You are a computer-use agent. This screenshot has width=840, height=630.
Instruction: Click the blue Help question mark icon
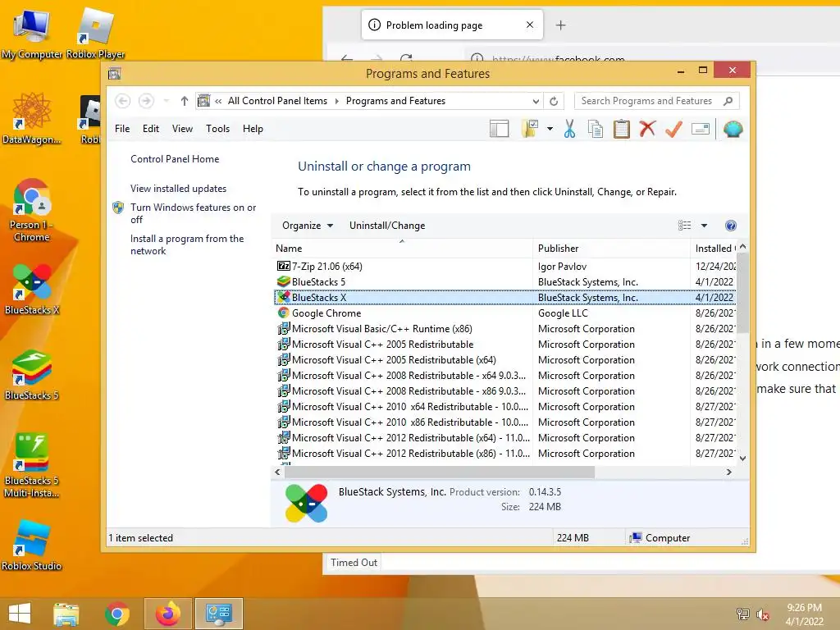pos(730,226)
